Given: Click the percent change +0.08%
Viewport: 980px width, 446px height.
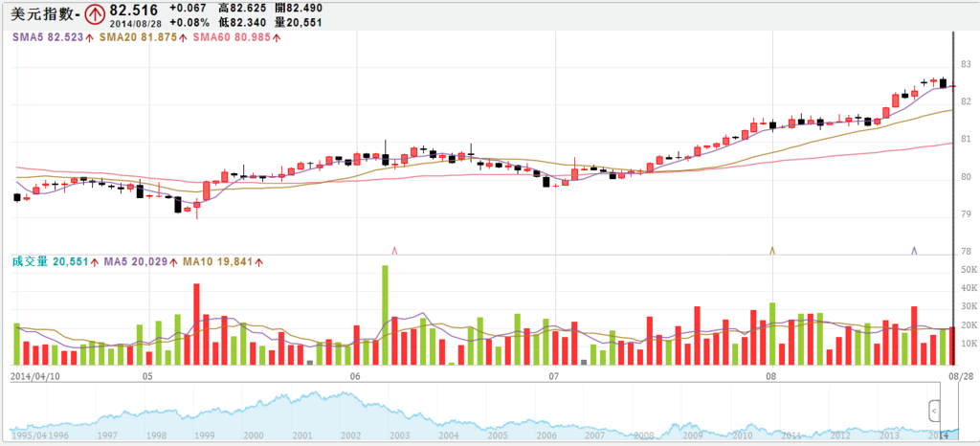Looking at the screenshot, I should [189, 22].
